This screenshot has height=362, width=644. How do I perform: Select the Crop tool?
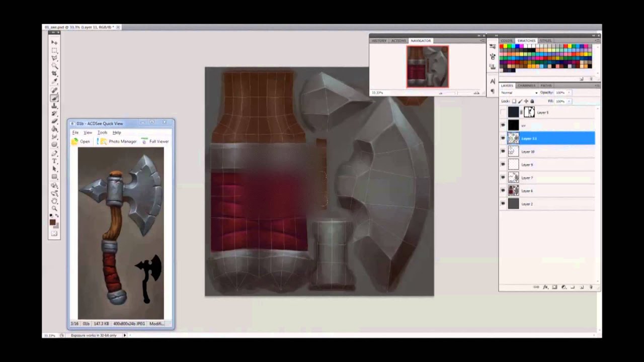[54, 73]
